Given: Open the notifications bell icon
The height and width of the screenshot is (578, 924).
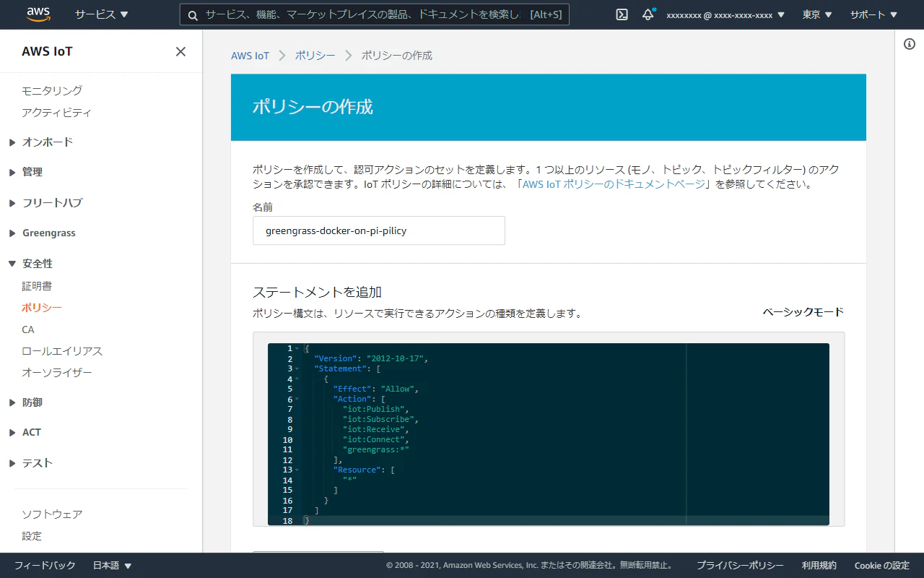Looking at the screenshot, I should point(648,14).
